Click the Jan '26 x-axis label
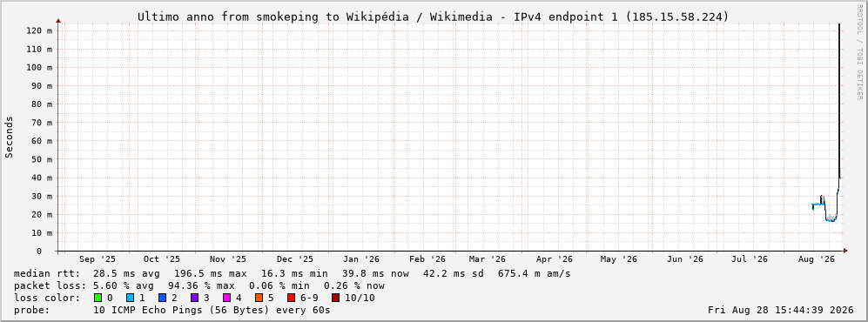This screenshot has height=322, width=868. pyautogui.click(x=361, y=259)
